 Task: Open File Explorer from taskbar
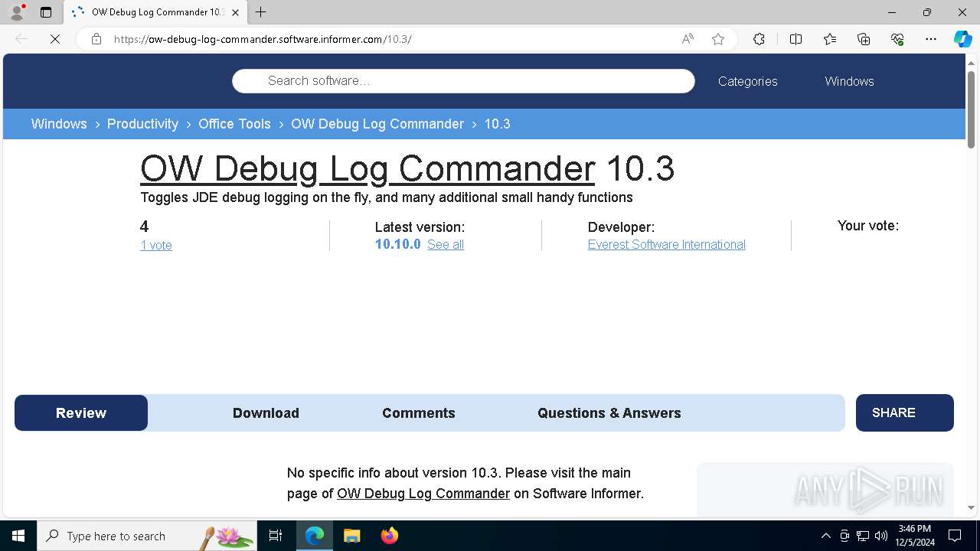(x=351, y=536)
